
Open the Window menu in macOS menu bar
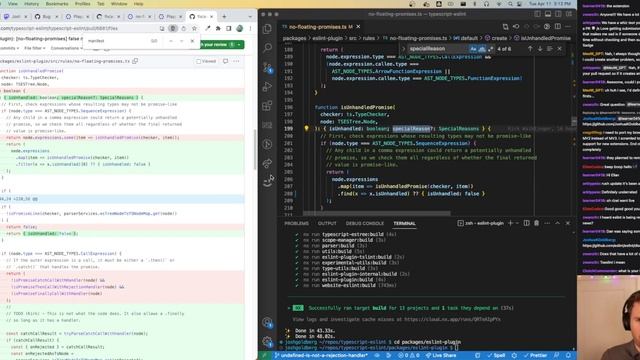click(x=119, y=4)
